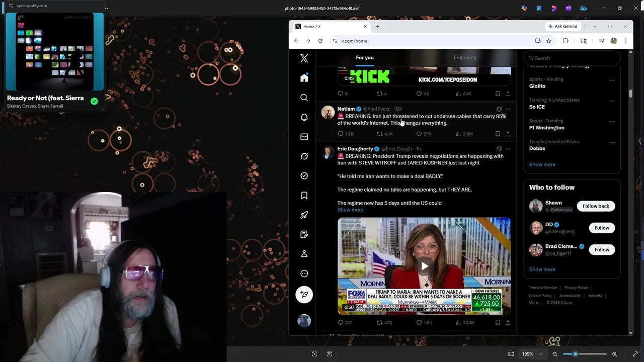Screen dimensions: 644x362
Task: Open Messages envelope in the X sidebar
Action: point(304,137)
